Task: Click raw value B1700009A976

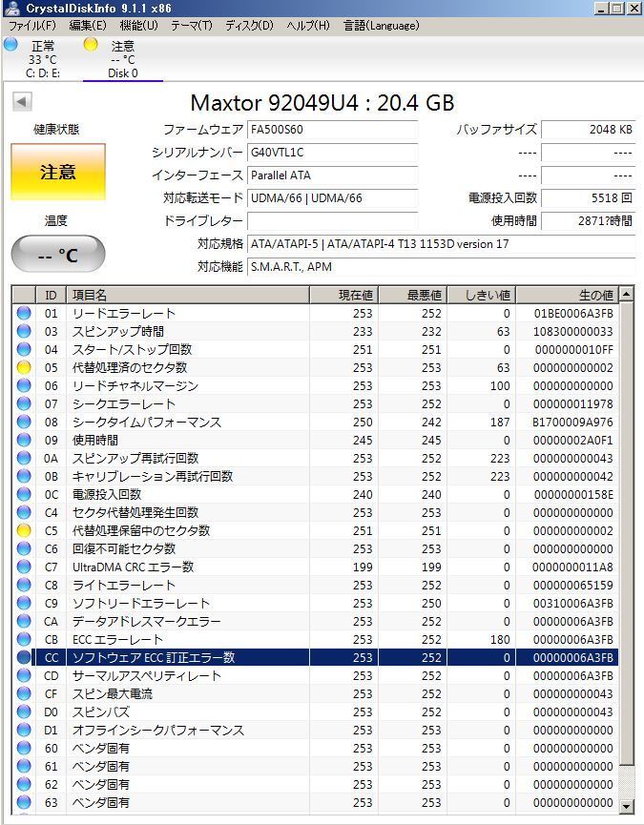Action: click(573, 422)
